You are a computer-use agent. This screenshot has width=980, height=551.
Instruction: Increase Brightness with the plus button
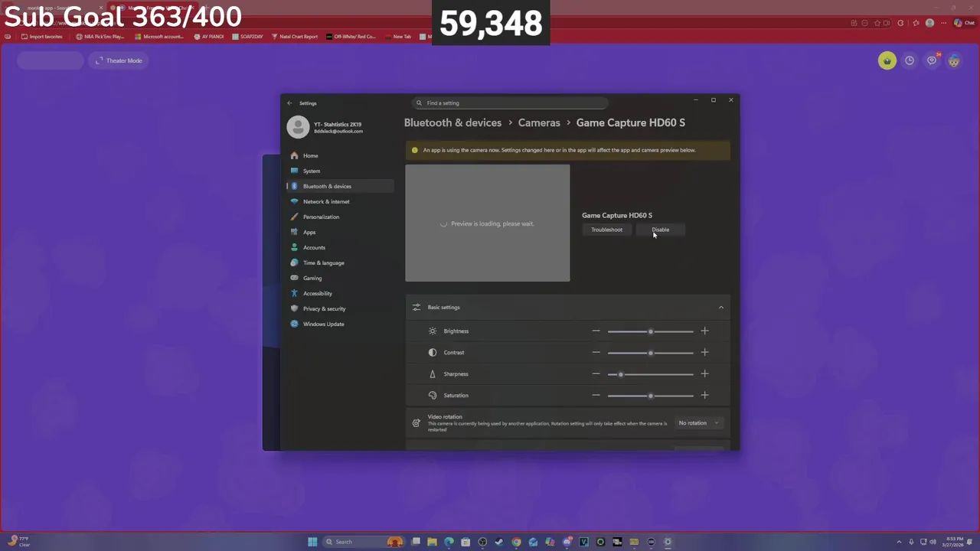(704, 331)
